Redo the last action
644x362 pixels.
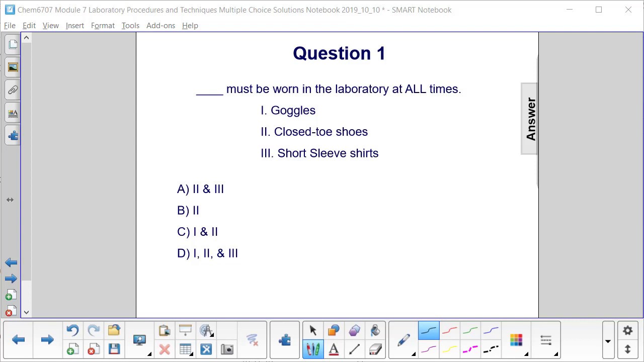point(93,330)
